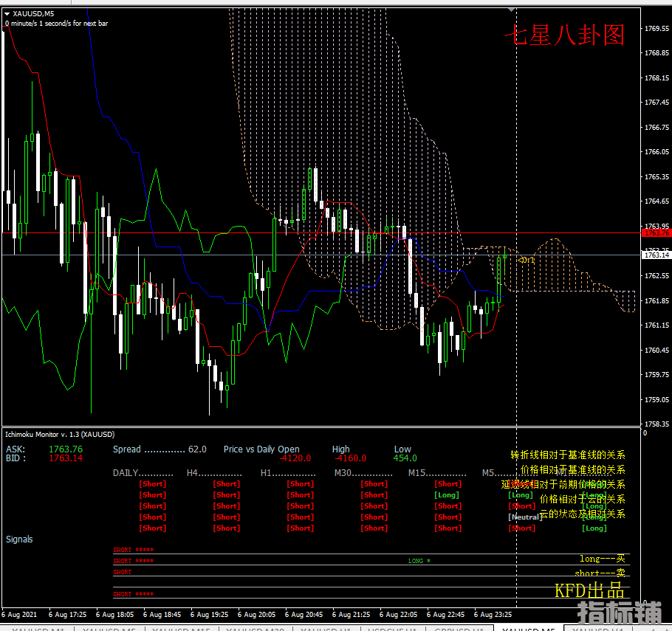This screenshot has height=631, width=672.
Task: Click the SHORT signal without stars
Action: [x=123, y=572]
